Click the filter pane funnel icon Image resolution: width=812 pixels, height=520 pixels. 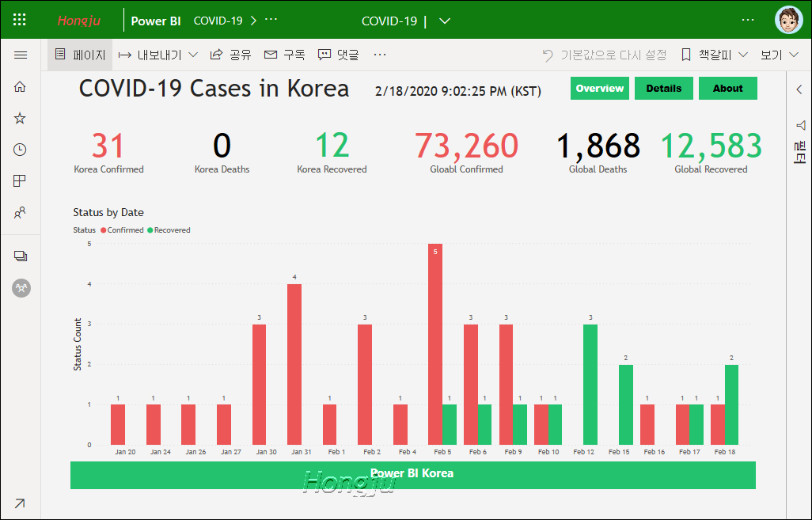pos(801,125)
